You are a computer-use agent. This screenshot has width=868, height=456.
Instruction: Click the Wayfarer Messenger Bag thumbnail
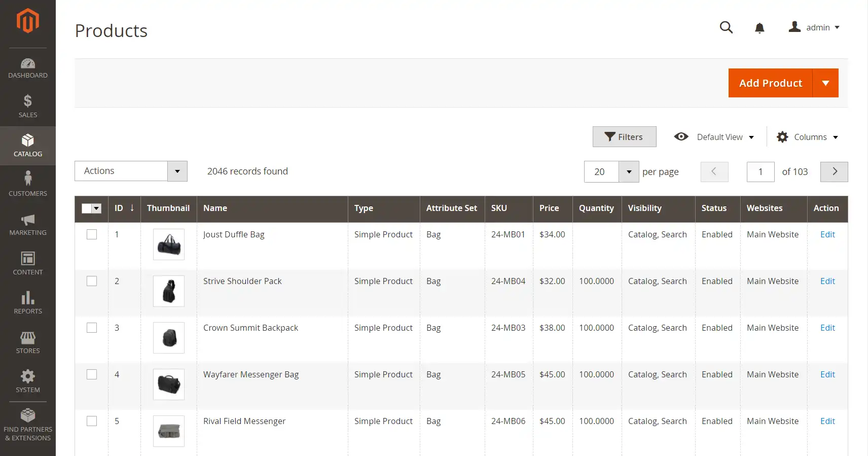tap(169, 384)
